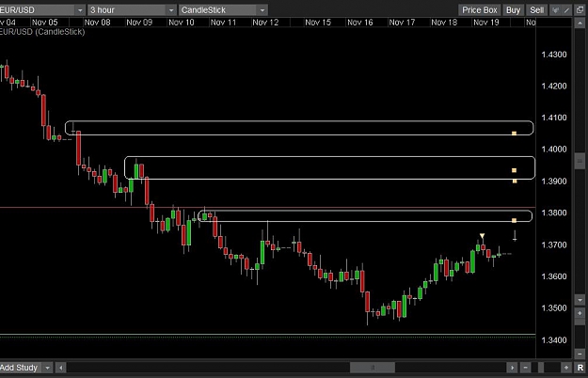Click the vertical scrollbar down arrow
This screenshot has width=588, height=378.
point(580,300)
